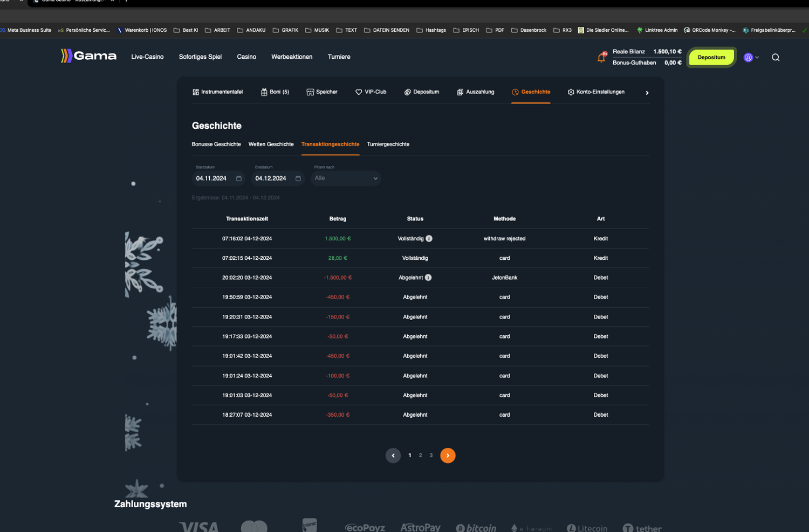Switch to Auszahlung tab
809x532 pixels.
click(x=476, y=92)
